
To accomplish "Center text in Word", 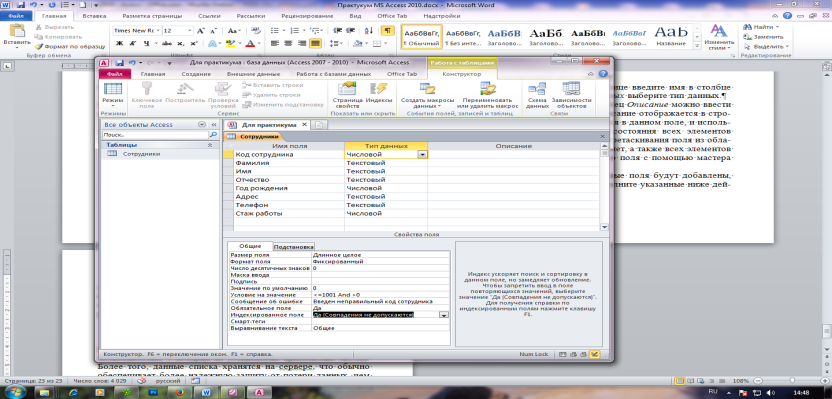I will 288,43.
